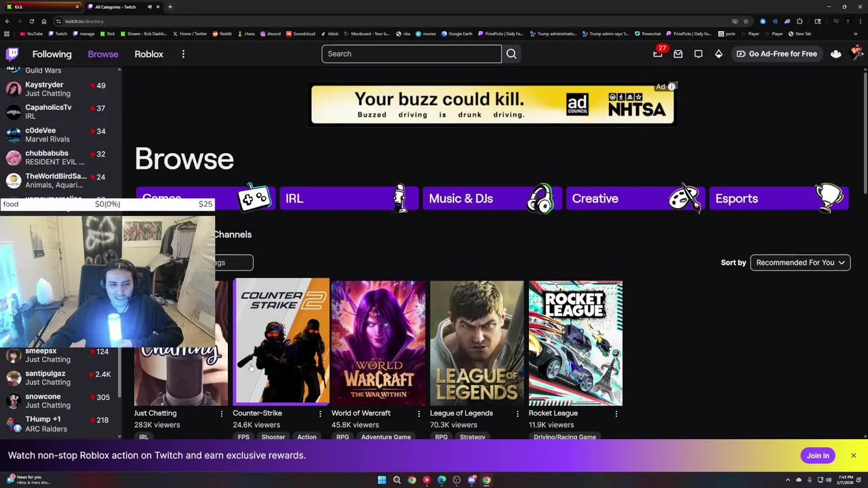Open c0deVee Marvel Rivals channel
This screenshot has width=868, height=488.
click(61, 135)
